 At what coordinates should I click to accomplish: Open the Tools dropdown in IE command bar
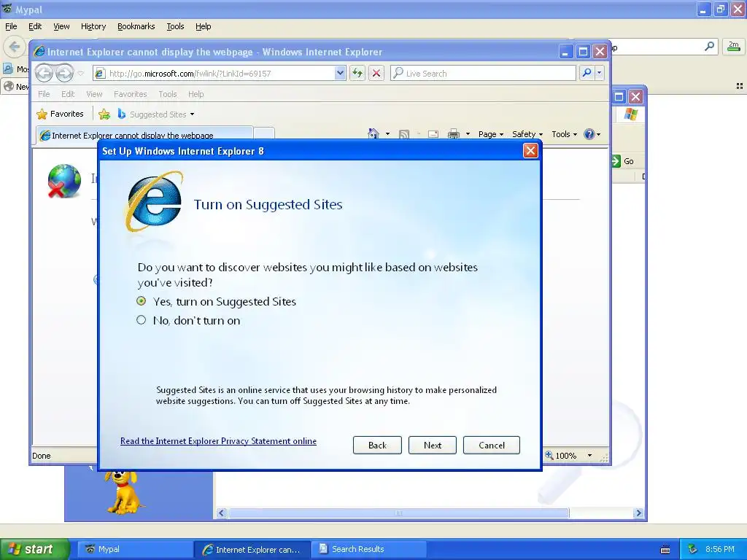coord(564,134)
